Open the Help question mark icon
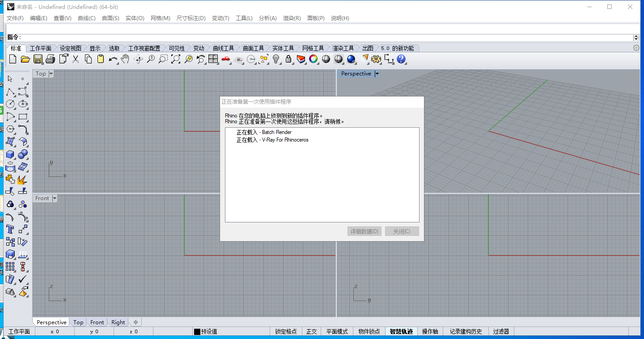The height and width of the screenshot is (339, 644). point(401,59)
